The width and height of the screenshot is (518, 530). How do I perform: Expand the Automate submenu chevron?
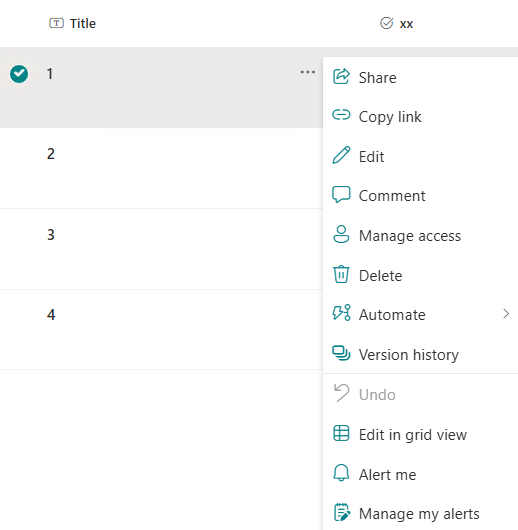[506, 314]
